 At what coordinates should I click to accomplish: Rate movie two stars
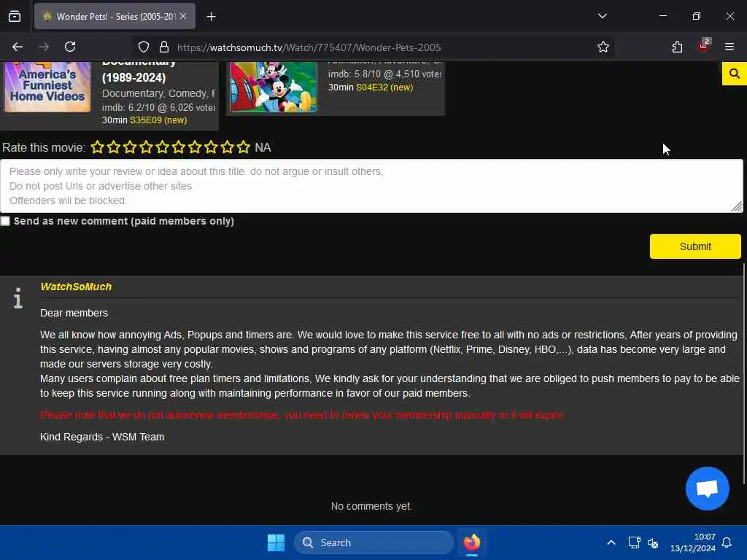(x=113, y=147)
